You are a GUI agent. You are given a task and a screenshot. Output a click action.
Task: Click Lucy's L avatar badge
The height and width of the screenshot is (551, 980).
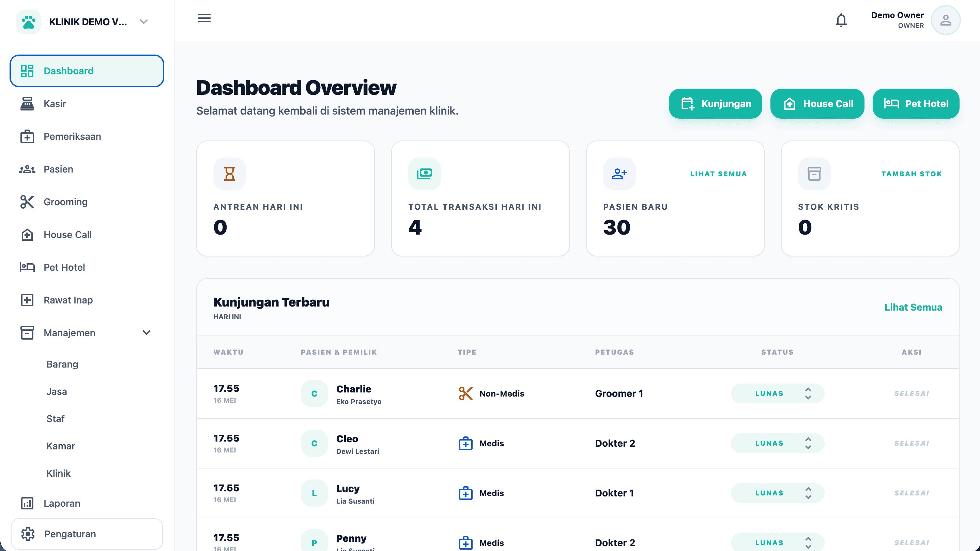(314, 493)
